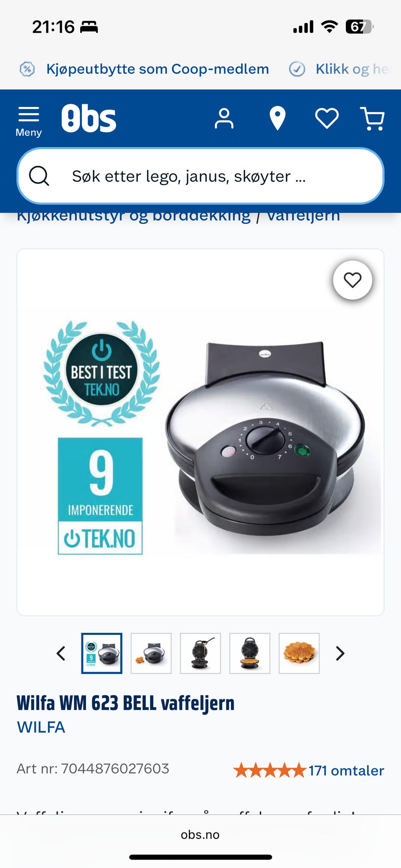Screen dimensions: 401x868
Task: Toggle favorite heart on product image
Action: point(353,280)
